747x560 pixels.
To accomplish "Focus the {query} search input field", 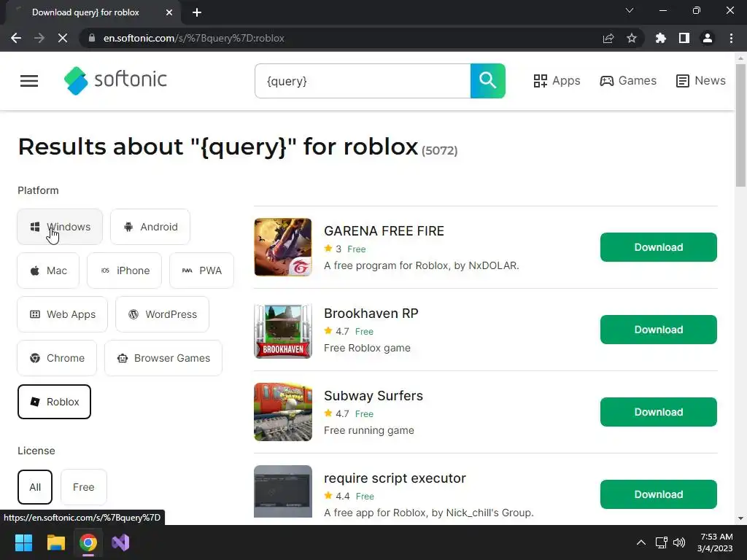I will click(x=363, y=81).
